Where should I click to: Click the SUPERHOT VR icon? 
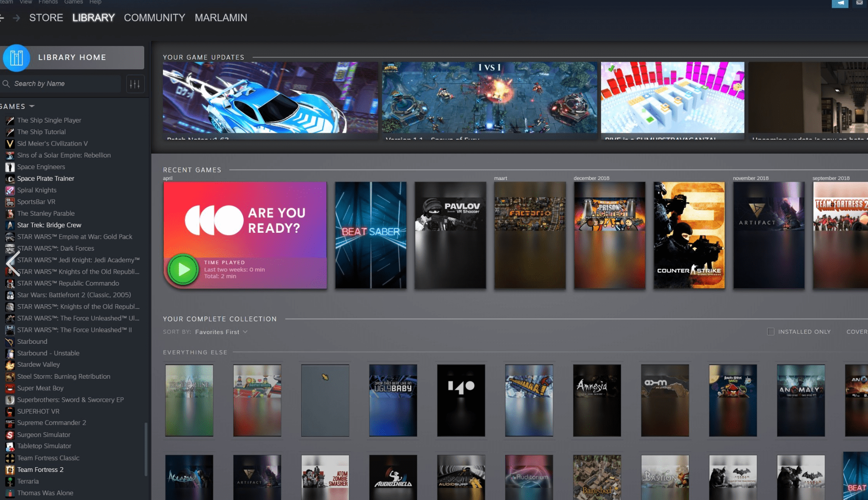pyautogui.click(x=10, y=411)
